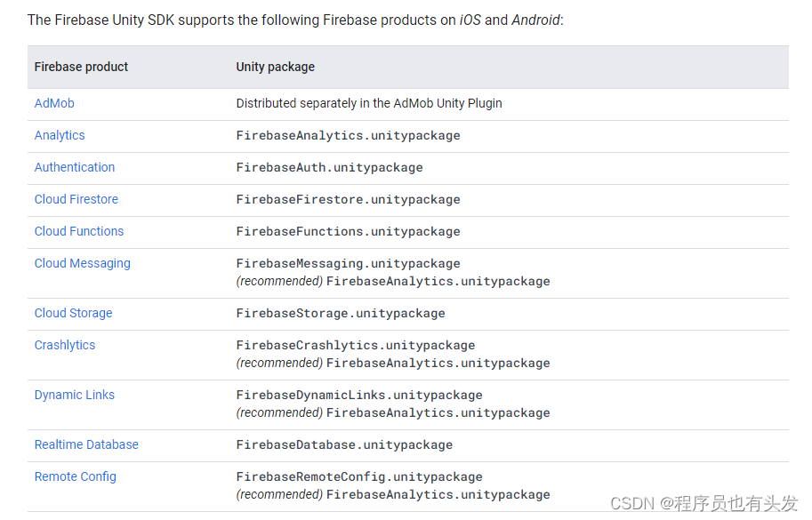Click recommended FirebaseAnalytics line in Crashlytics row

tap(393, 364)
